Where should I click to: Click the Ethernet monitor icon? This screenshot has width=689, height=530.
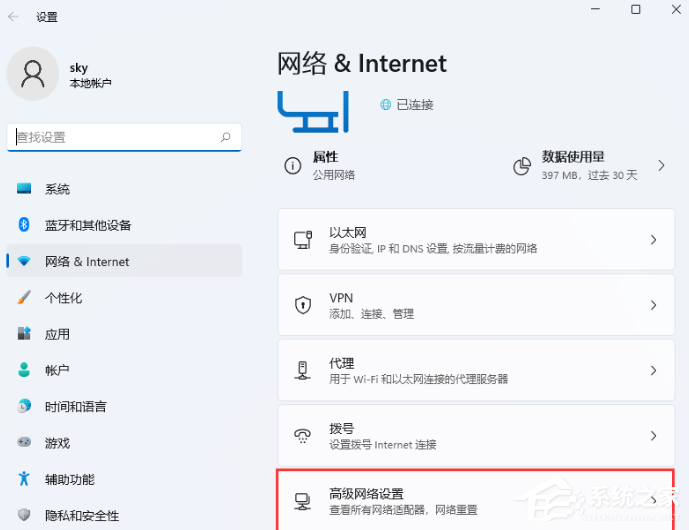click(302, 240)
